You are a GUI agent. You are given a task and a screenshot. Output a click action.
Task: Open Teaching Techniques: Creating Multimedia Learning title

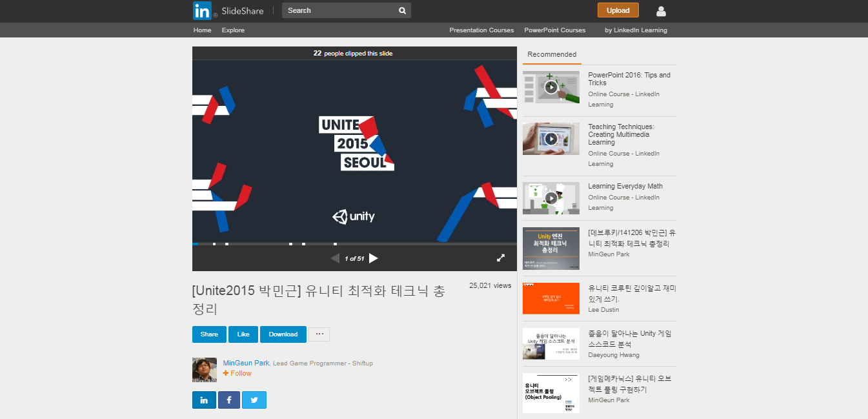click(x=621, y=134)
